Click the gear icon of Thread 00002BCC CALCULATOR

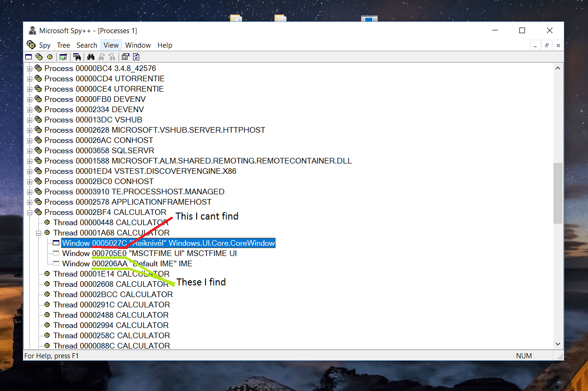(47, 294)
